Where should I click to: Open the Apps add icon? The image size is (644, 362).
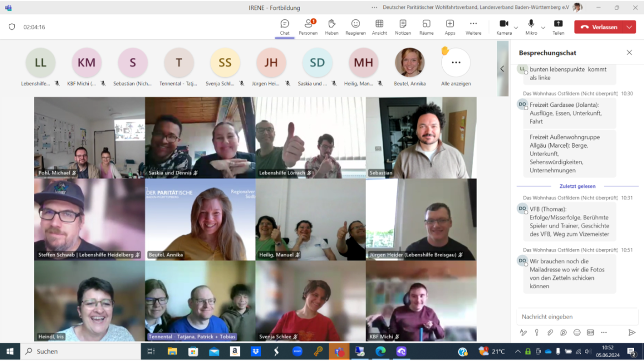pyautogui.click(x=450, y=24)
